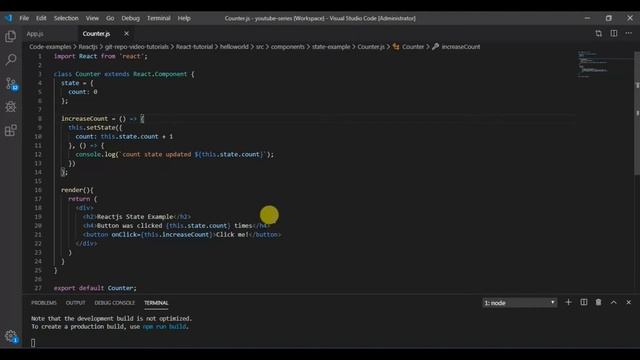Click line number 16 in the gutter

(38, 190)
